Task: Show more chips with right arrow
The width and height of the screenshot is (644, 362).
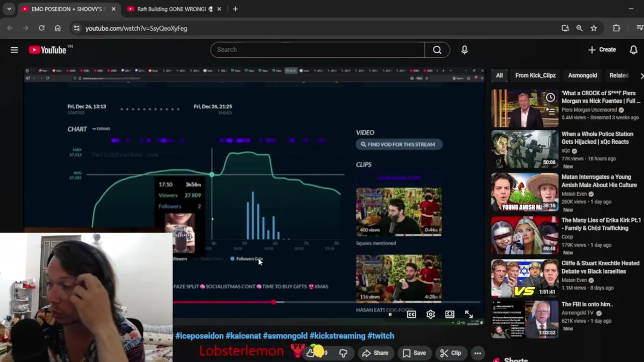Action: coord(641,75)
